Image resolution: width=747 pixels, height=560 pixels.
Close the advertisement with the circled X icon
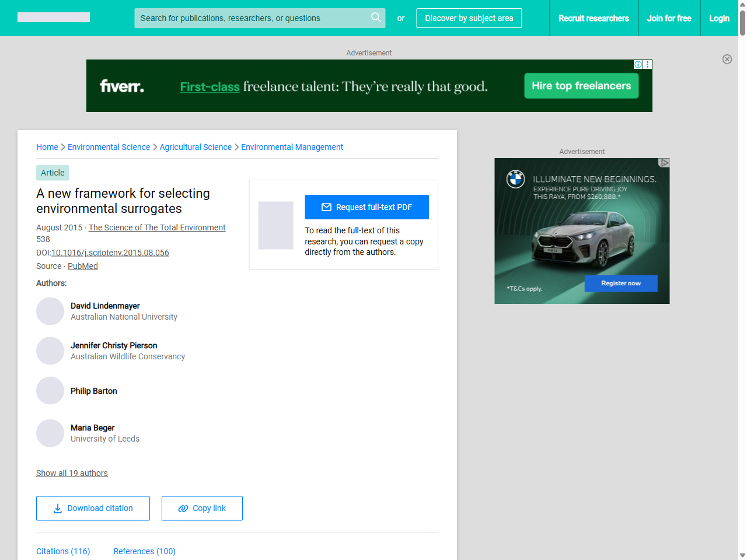(727, 59)
